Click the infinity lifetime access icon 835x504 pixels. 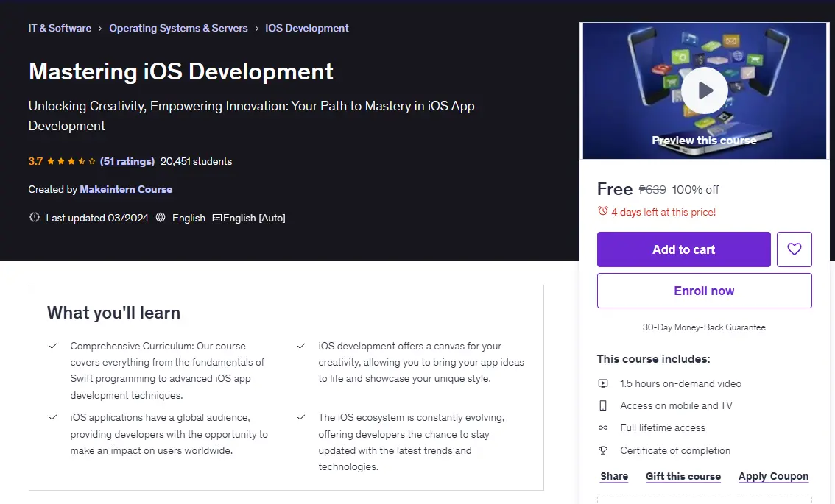(603, 428)
